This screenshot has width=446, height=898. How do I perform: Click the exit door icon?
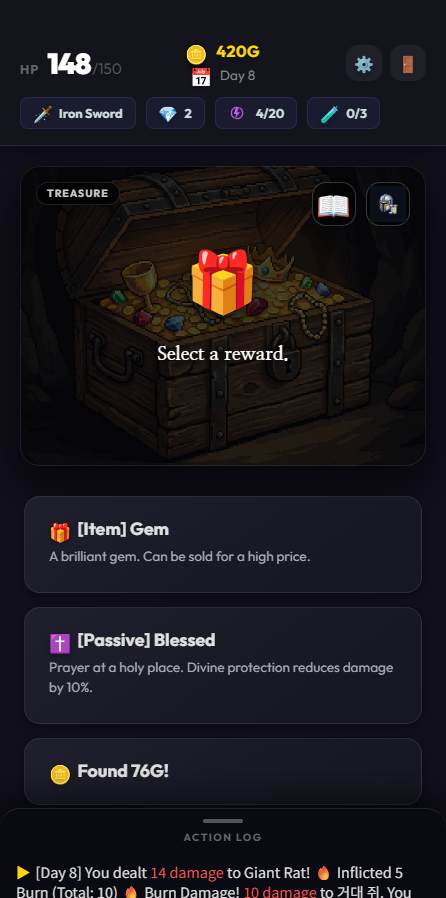[408, 63]
